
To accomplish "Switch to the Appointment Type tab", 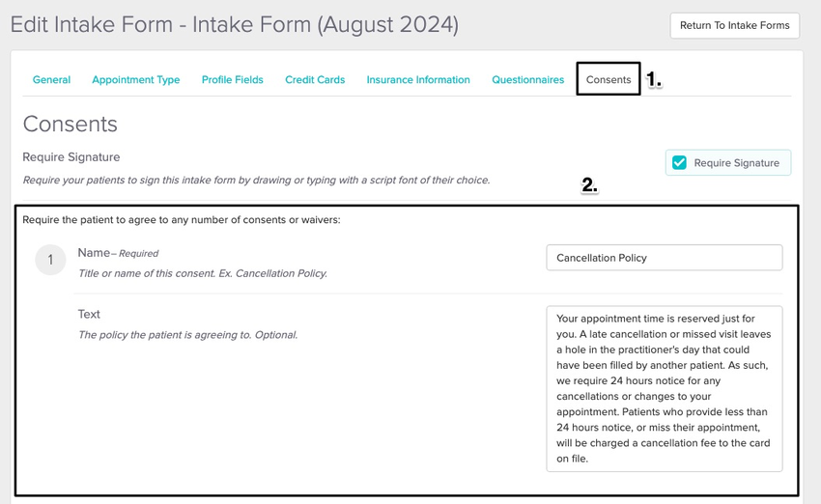I will point(135,79).
